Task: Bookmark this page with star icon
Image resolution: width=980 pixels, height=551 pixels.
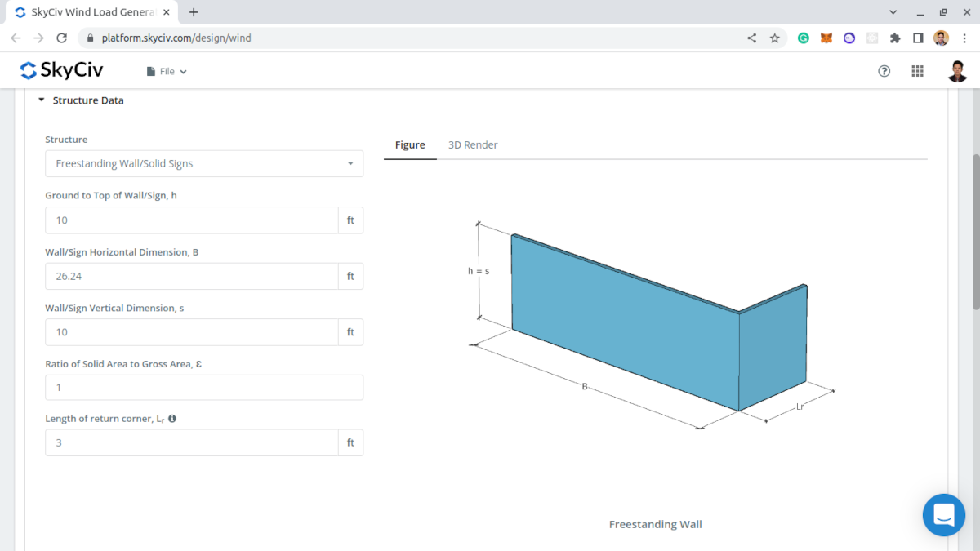Action: pyautogui.click(x=774, y=38)
